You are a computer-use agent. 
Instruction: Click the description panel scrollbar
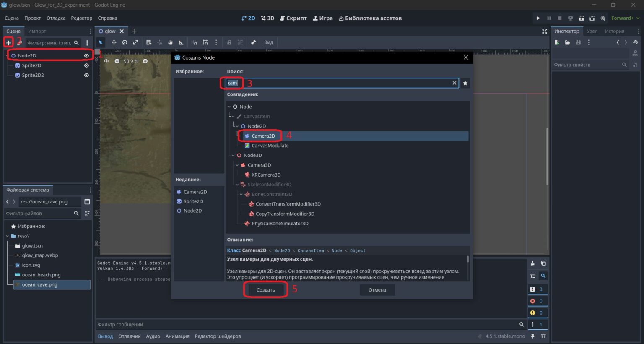coord(468,260)
